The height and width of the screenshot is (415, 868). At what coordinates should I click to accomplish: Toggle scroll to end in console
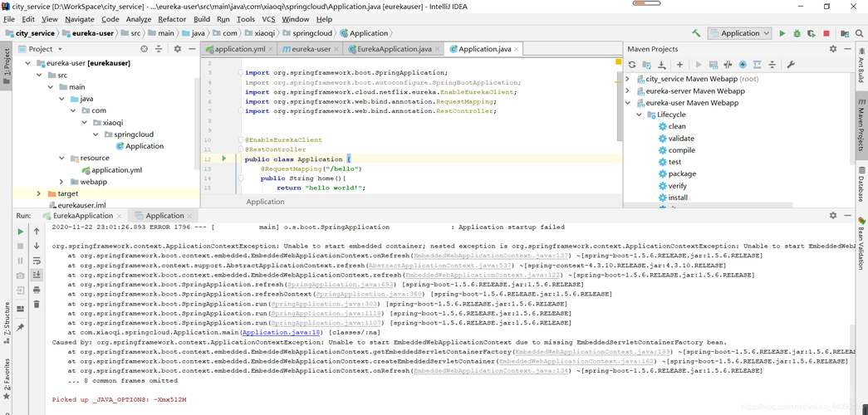[x=37, y=275]
